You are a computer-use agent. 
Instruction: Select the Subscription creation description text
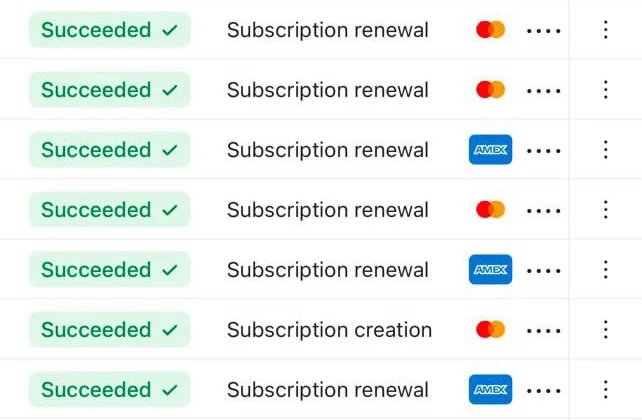point(329,330)
